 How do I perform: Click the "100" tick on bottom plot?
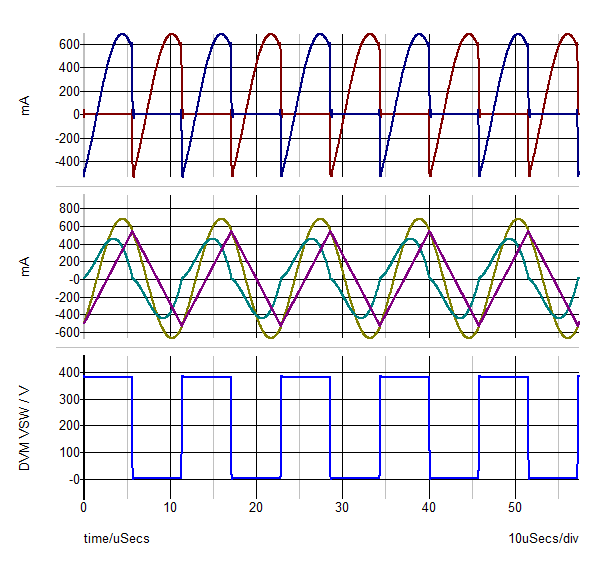[67, 453]
